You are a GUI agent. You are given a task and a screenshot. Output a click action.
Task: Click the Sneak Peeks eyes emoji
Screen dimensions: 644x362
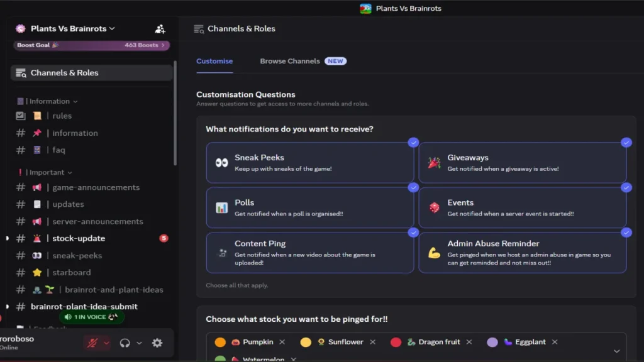(222, 163)
